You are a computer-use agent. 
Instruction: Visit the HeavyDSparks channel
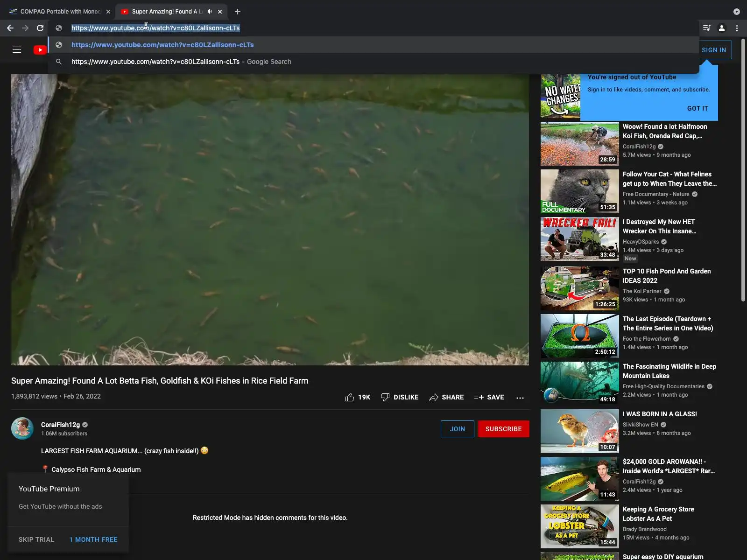coord(641,242)
